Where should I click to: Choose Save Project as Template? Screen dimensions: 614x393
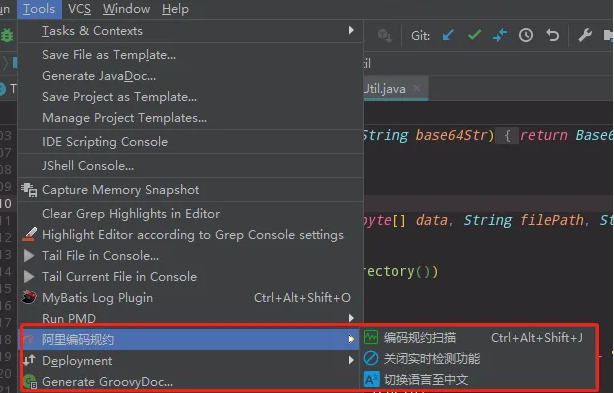[190, 97]
